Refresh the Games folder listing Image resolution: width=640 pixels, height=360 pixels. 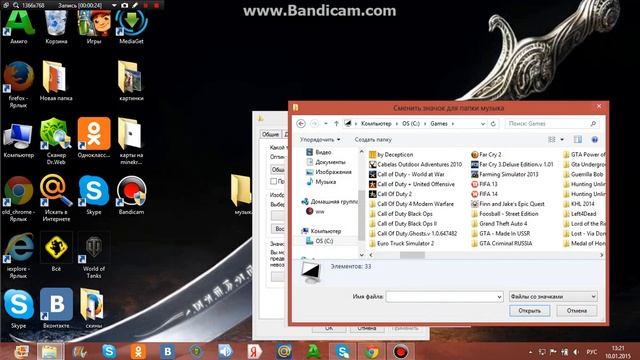493,123
